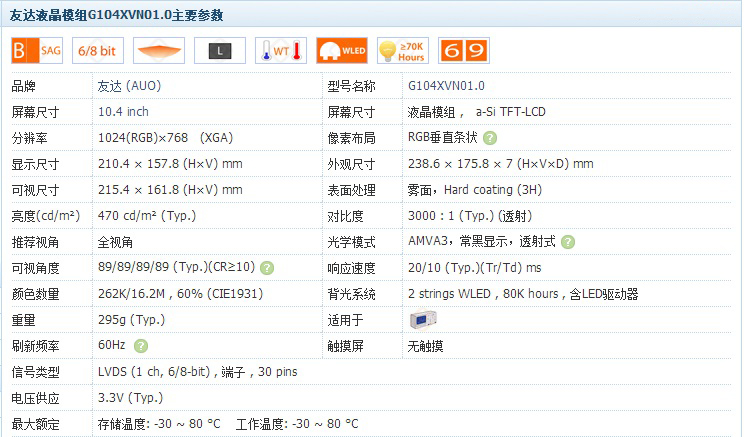Click the WT wide temperature thermometer icon
This screenshot has width=744, height=437.
click(x=281, y=51)
